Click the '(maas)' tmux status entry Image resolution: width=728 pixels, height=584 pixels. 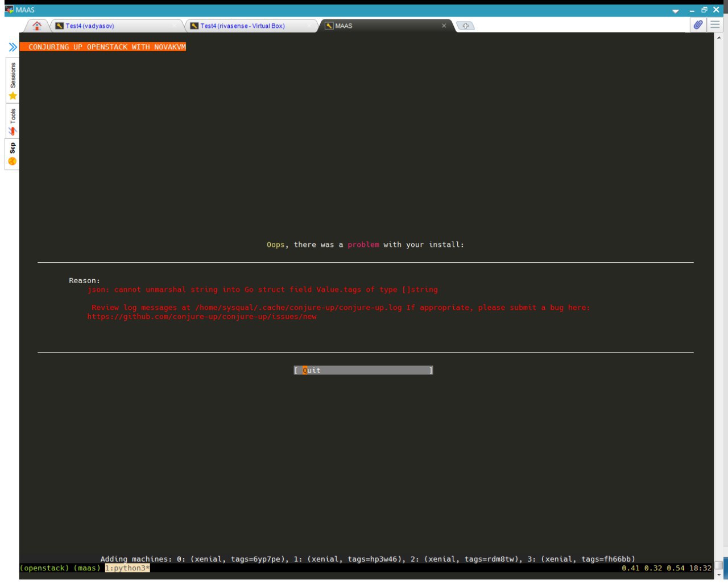pos(87,568)
